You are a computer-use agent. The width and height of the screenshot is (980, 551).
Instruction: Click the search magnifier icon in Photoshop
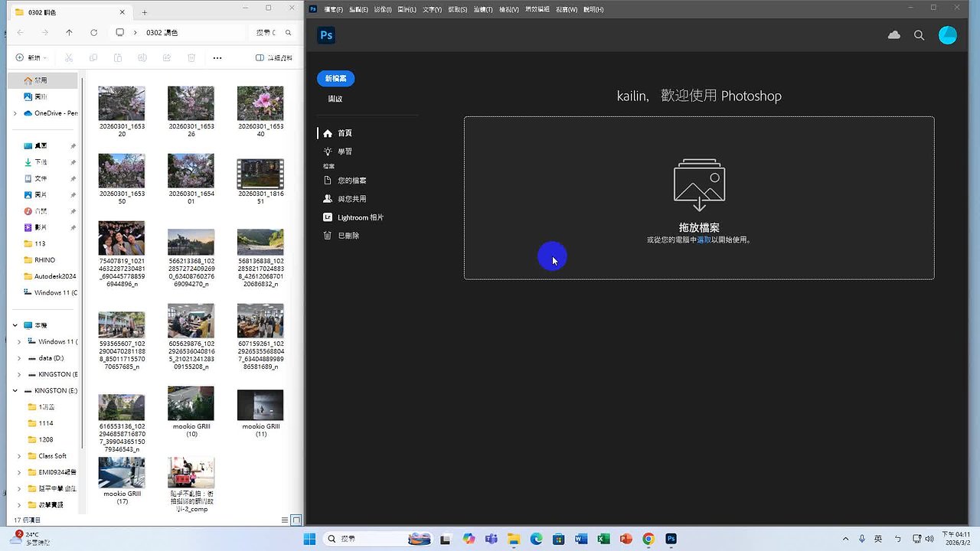919,34
